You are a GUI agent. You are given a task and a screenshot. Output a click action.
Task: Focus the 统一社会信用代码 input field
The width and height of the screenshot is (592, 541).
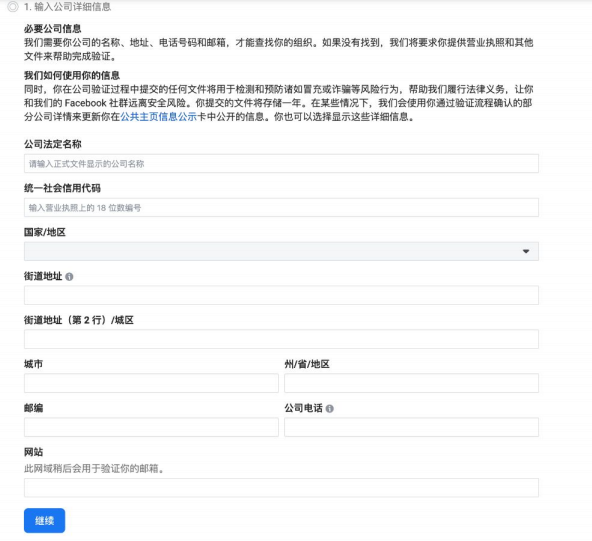(281, 208)
